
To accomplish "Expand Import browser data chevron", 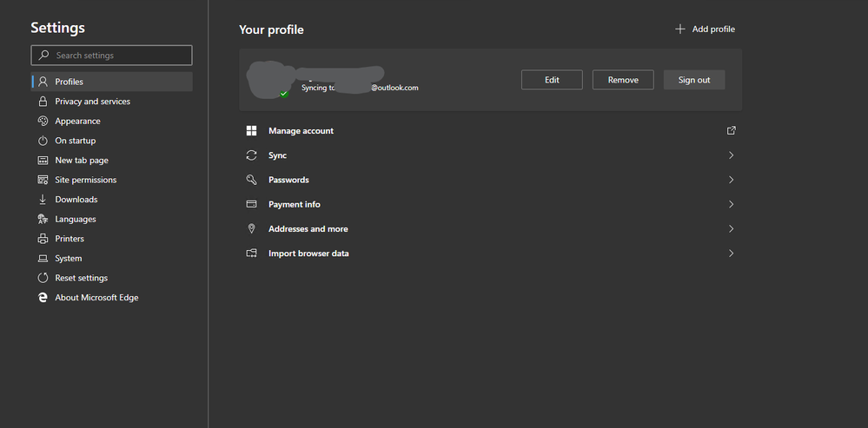I will click(x=732, y=254).
